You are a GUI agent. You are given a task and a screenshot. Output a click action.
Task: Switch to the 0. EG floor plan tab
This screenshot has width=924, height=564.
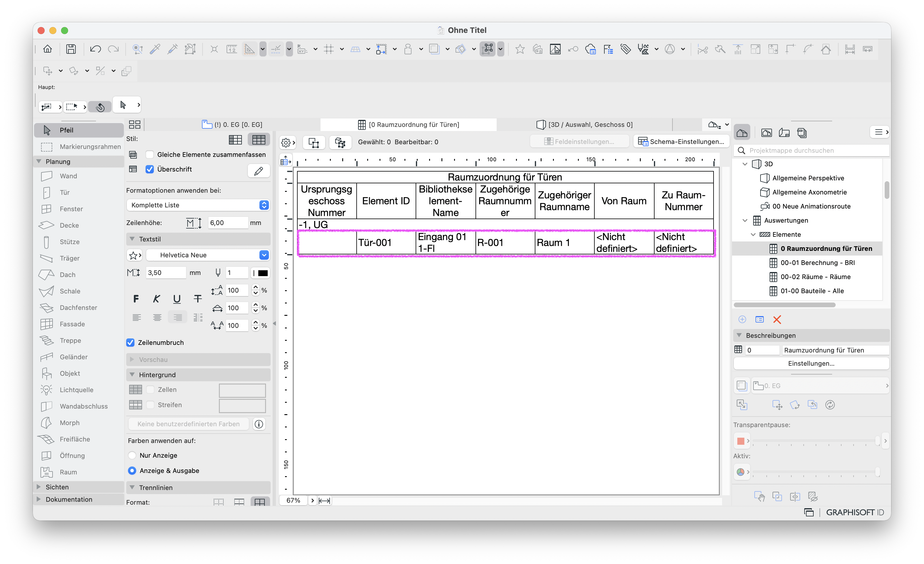click(232, 125)
